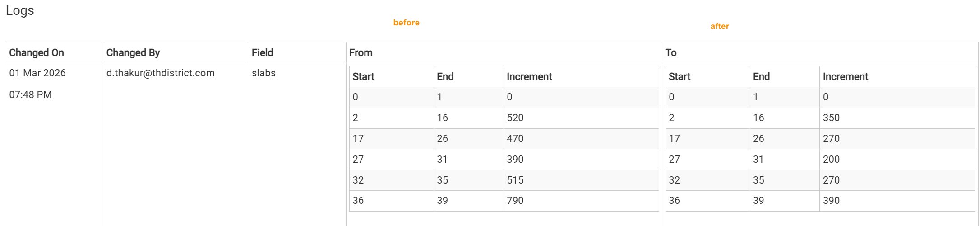Viewport: 980px width, 226px height.
Task: Click the Changed On column header
Action: pyautogui.click(x=37, y=53)
